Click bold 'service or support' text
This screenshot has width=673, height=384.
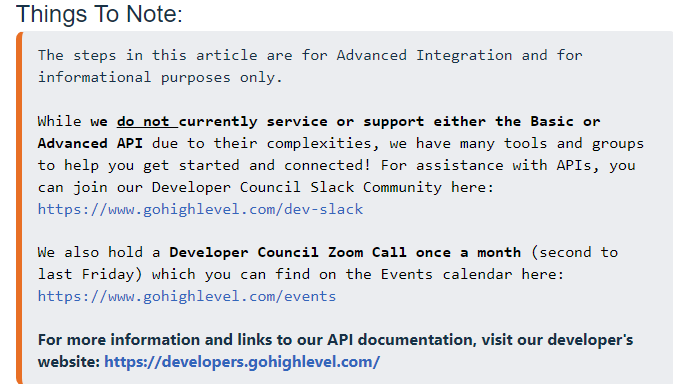tap(346, 122)
